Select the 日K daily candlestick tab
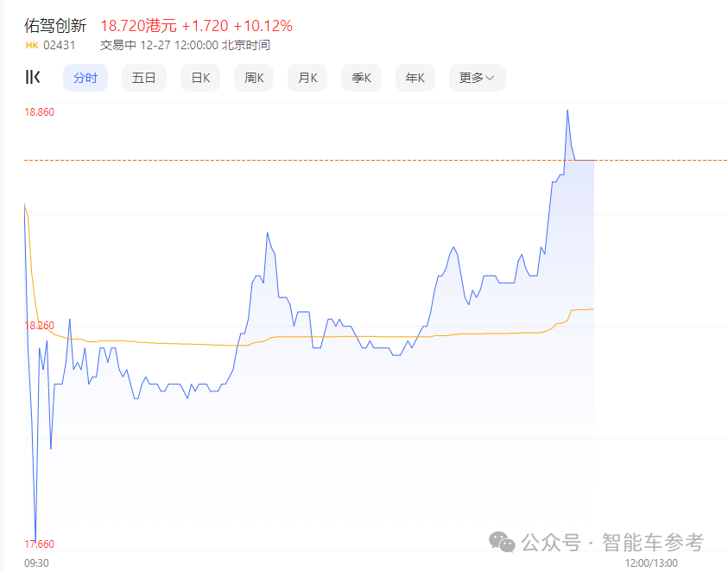The image size is (728, 572). pos(199,77)
